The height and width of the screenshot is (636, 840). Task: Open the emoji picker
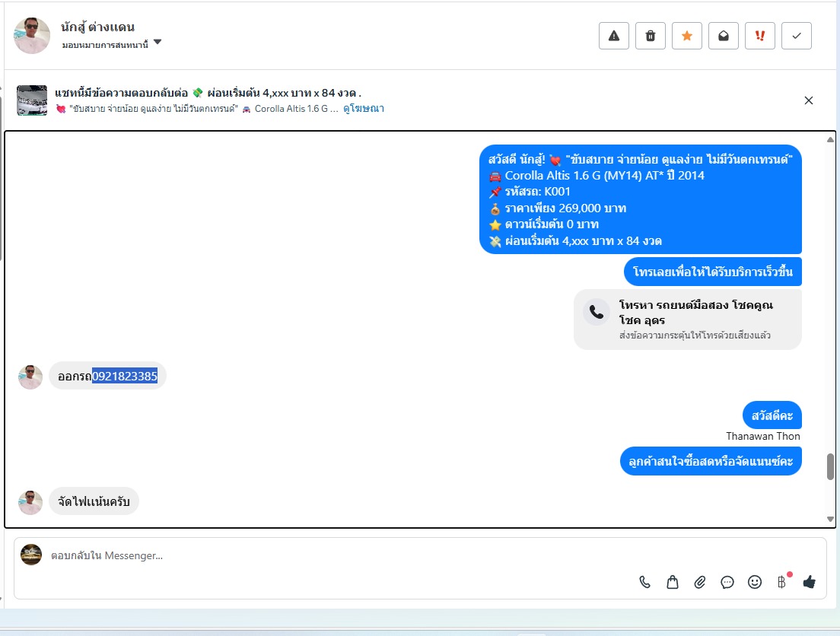(x=754, y=582)
